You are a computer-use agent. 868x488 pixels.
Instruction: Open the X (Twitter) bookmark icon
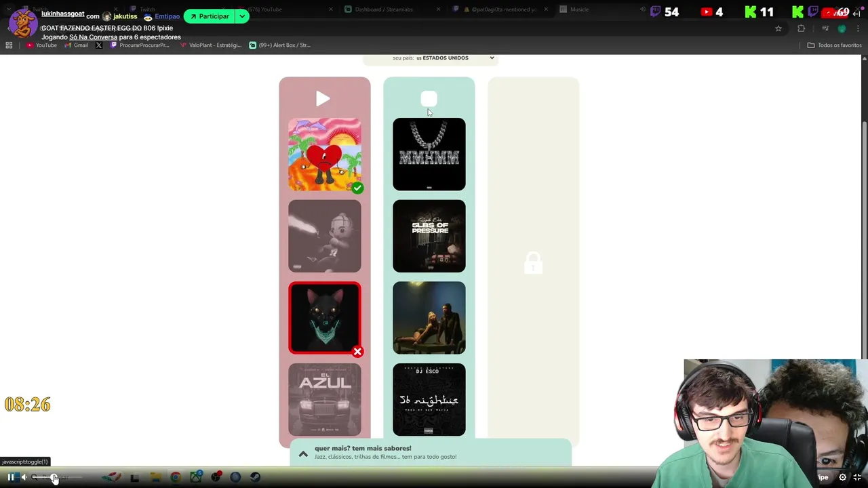point(99,45)
